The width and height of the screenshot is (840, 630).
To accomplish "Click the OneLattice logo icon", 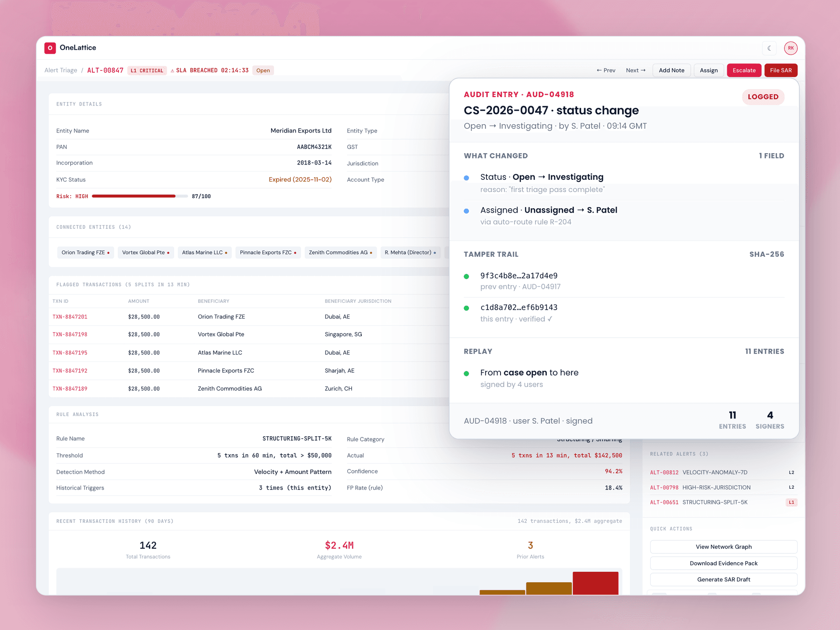I will (50, 48).
